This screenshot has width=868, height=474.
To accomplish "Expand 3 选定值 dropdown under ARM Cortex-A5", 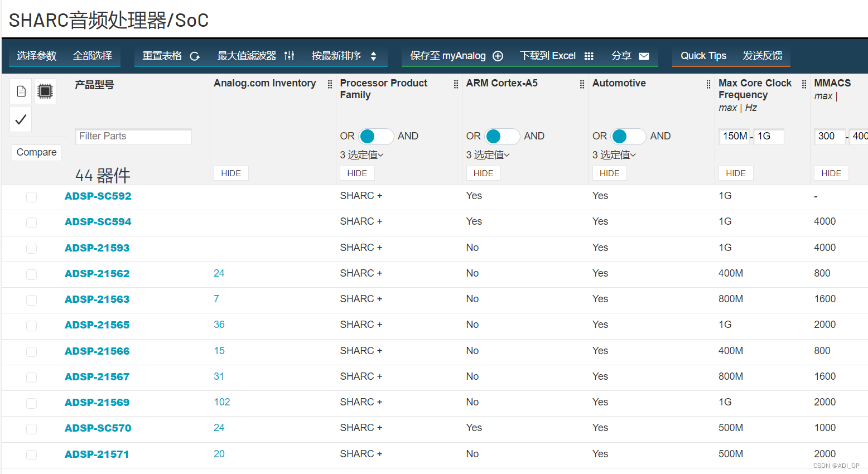I will [488, 155].
